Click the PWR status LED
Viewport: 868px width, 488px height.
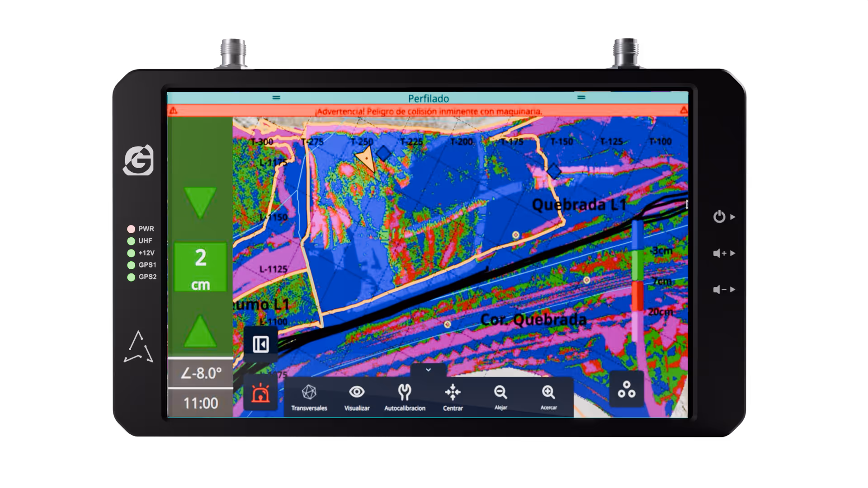131,229
